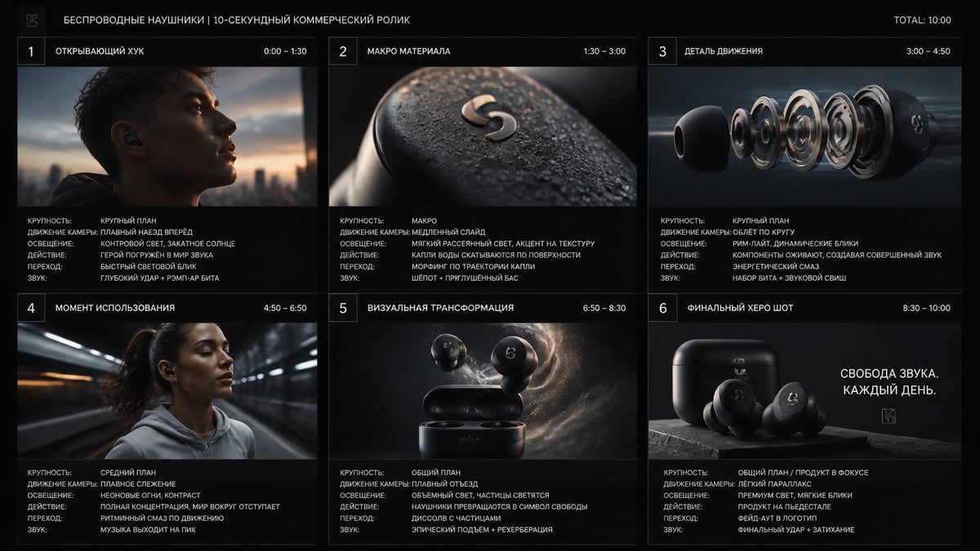The height and width of the screenshot is (551, 980).
Task: Select the title МАКРО МАТЕРИАЛА
Action: [x=408, y=51]
